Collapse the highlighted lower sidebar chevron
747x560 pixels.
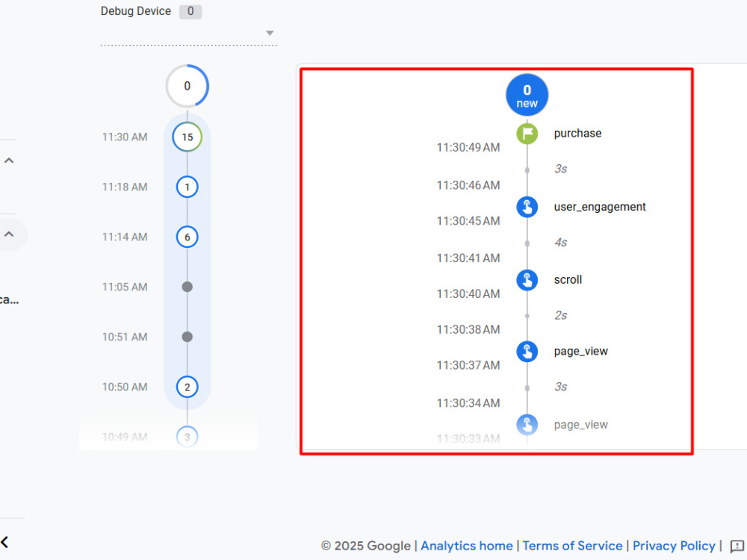pos(8,234)
